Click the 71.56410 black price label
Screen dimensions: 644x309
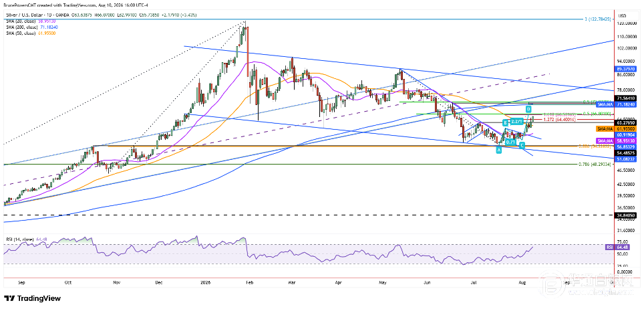(627, 98)
